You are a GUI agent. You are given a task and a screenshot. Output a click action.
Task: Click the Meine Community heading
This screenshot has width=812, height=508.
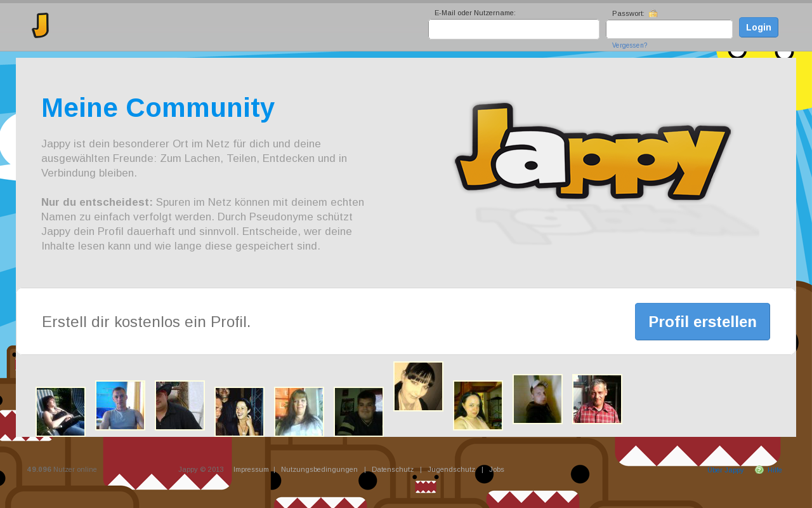(158, 108)
